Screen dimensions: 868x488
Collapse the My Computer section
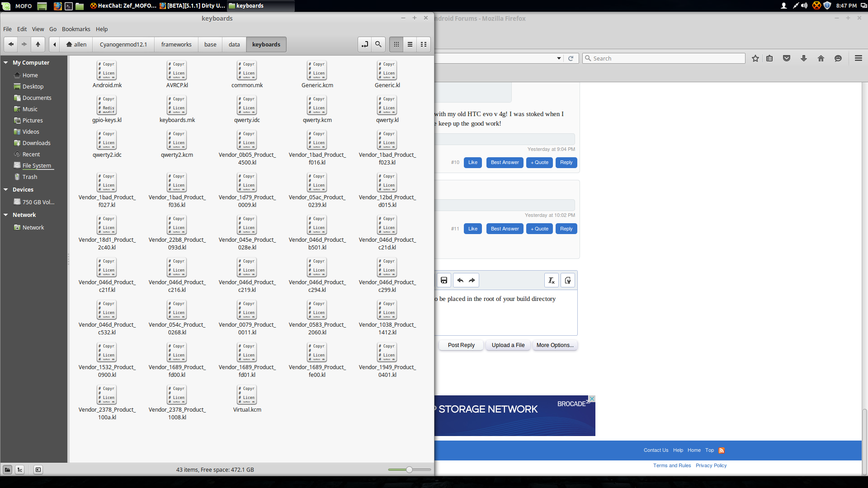click(6, 63)
